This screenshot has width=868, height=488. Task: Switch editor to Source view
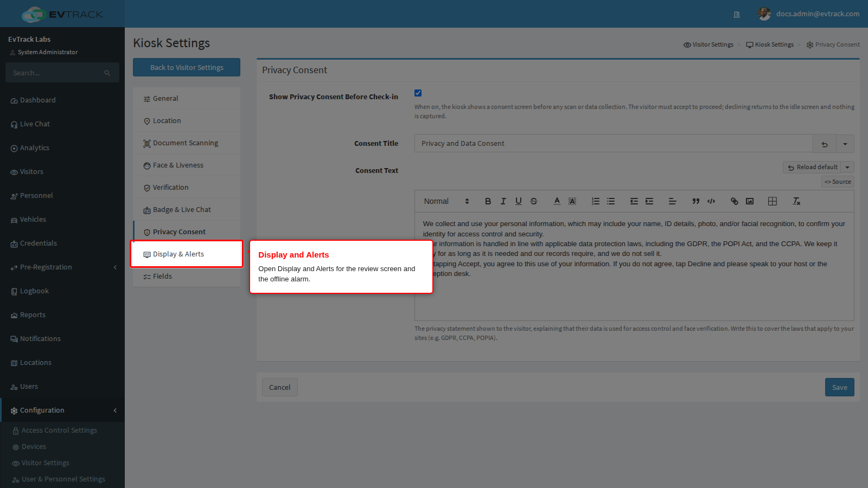point(838,182)
